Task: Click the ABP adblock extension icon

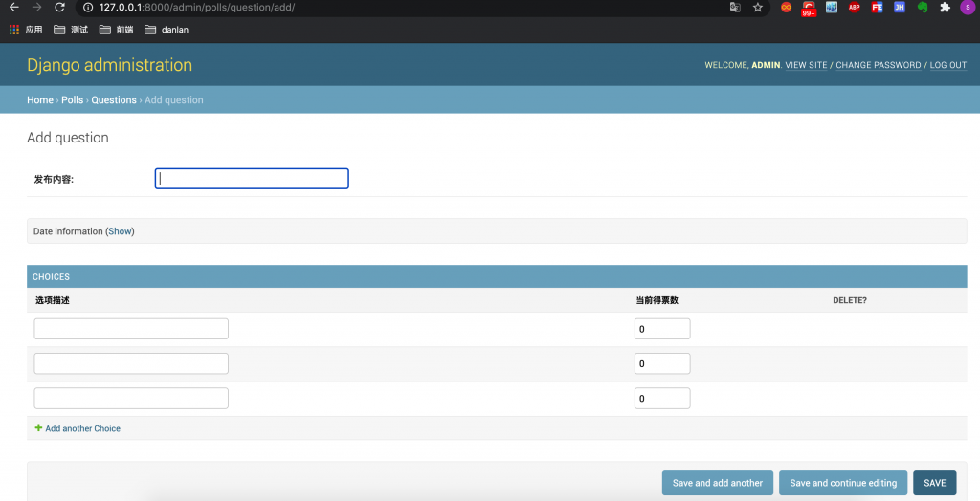Action: pos(854,7)
